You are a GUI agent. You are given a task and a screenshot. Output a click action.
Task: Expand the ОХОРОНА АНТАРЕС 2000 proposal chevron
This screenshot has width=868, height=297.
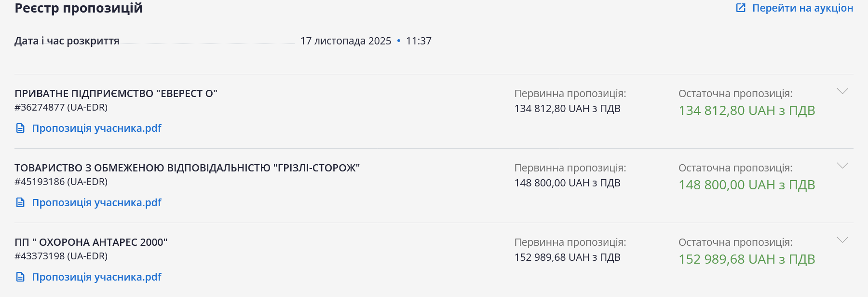842,240
